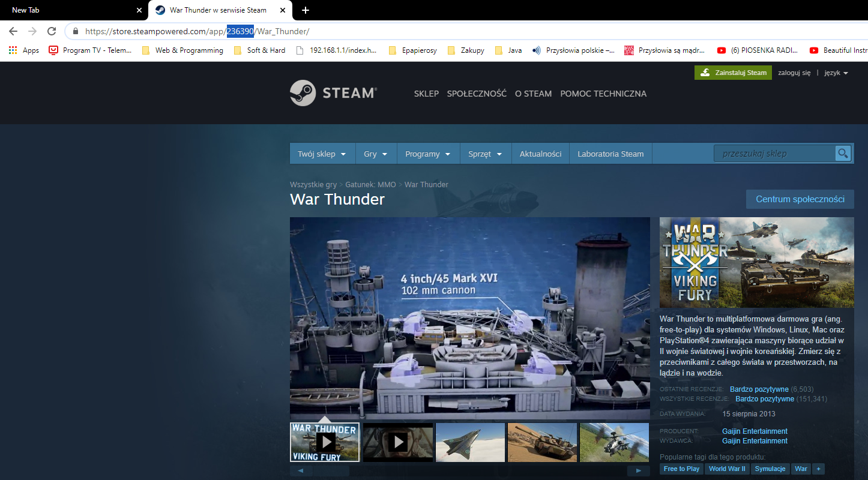The image size is (868, 480).
Task: Open the SKLEP menu in Steam header
Action: click(x=426, y=94)
